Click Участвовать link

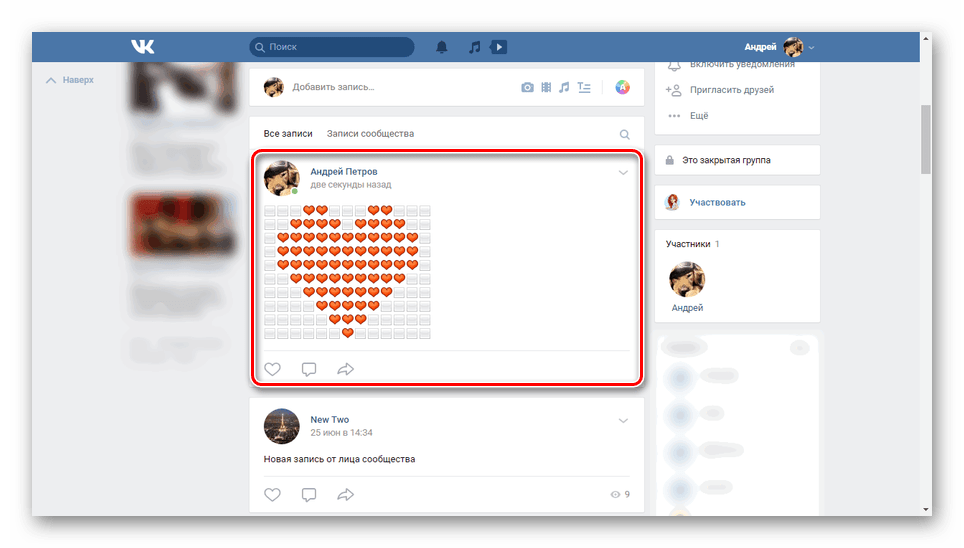point(717,202)
